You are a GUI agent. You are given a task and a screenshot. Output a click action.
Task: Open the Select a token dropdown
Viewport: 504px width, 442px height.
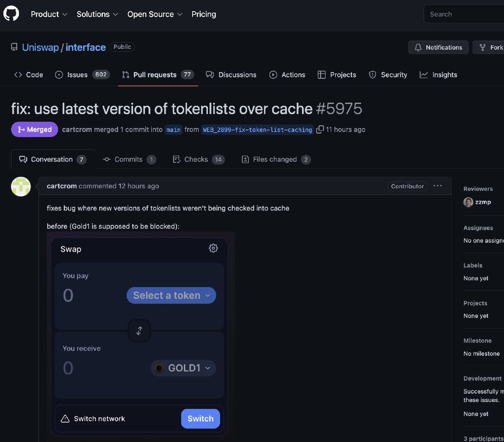171,295
